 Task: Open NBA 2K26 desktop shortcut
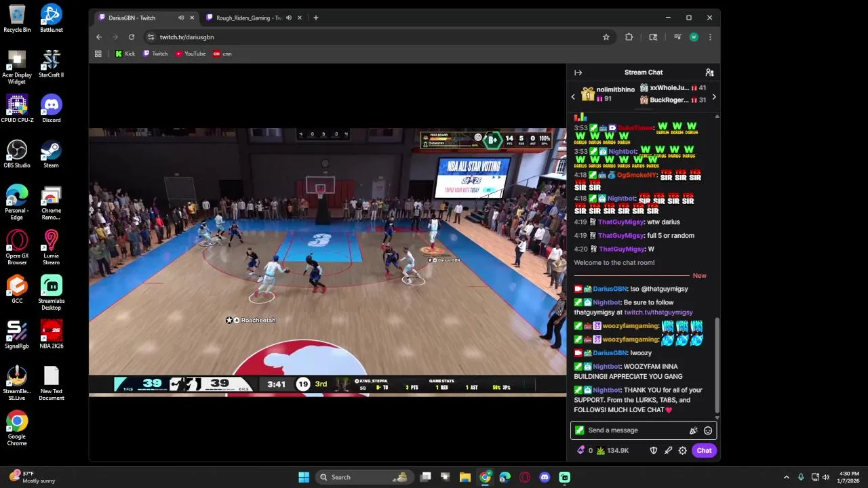click(51, 334)
